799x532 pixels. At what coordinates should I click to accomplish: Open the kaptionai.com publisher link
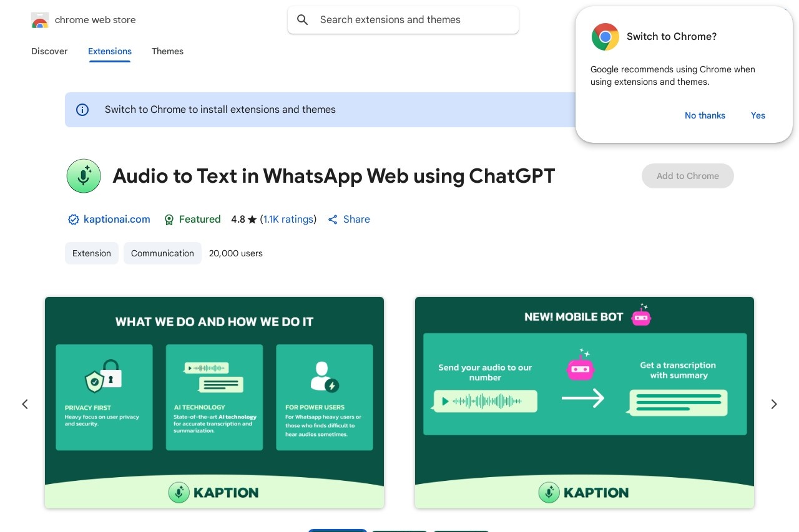(x=117, y=220)
